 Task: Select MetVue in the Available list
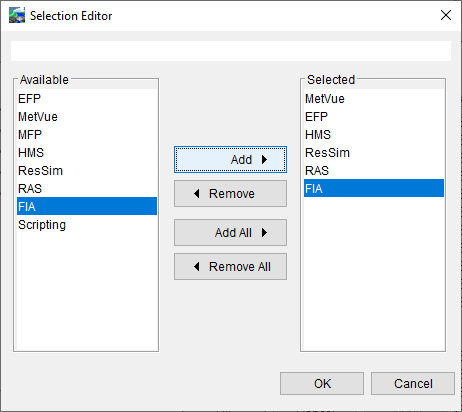tap(87, 117)
